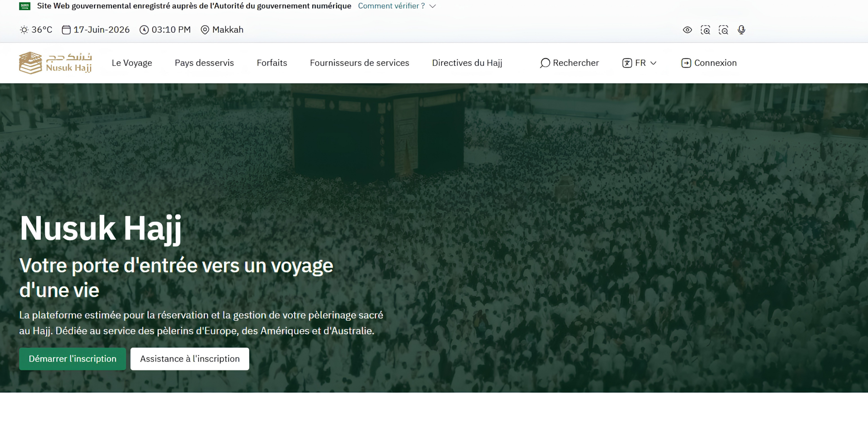Open the Forfaits menu

[x=272, y=63]
